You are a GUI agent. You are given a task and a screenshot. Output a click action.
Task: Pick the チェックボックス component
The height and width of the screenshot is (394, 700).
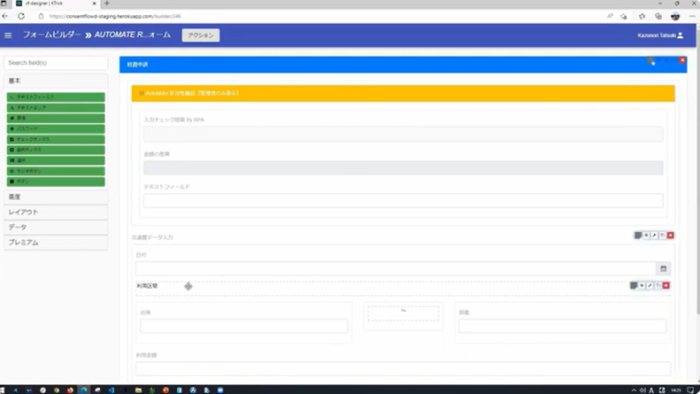click(56, 139)
